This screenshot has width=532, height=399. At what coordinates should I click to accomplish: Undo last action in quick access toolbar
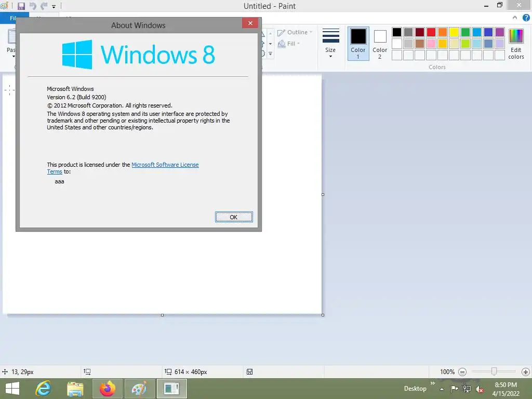coord(33,6)
